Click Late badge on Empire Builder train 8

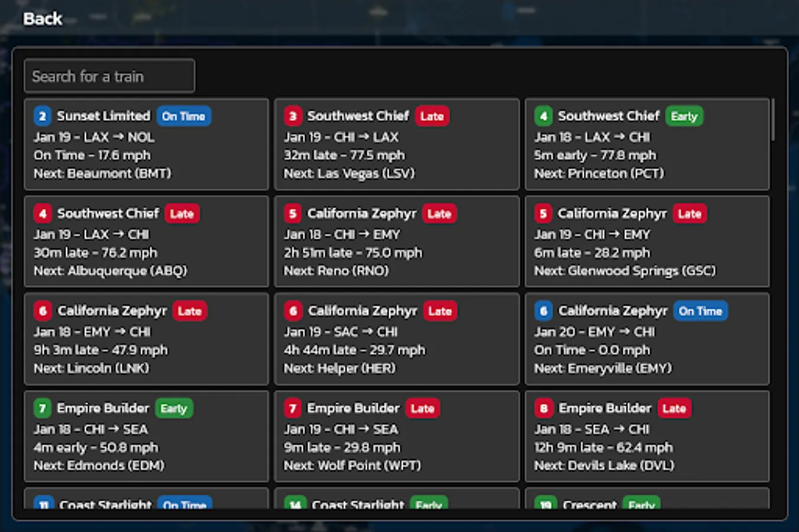[x=674, y=409]
